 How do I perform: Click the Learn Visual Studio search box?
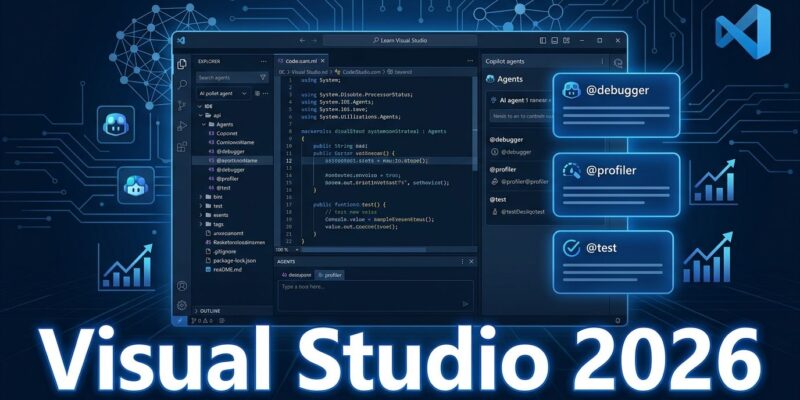pos(399,40)
